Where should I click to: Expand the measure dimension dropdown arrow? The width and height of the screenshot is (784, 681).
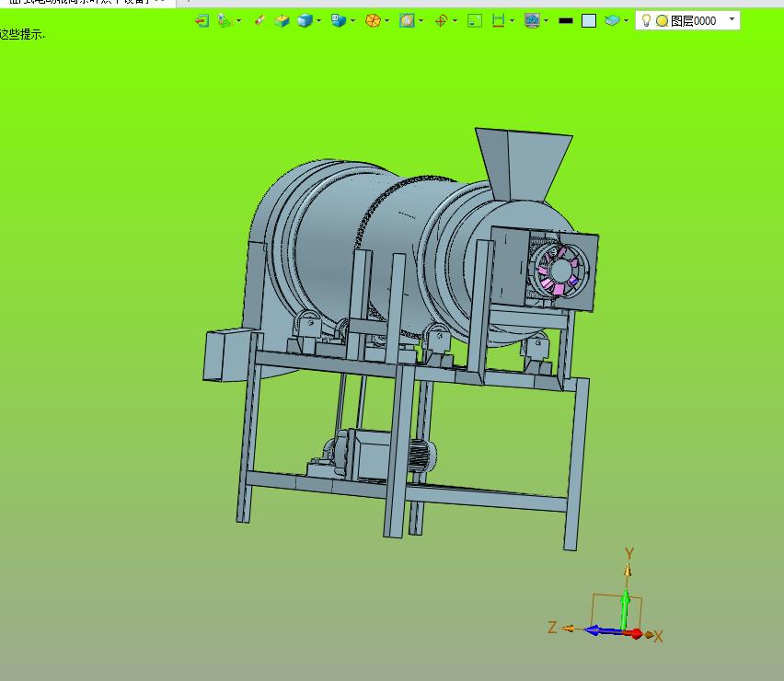click(512, 21)
